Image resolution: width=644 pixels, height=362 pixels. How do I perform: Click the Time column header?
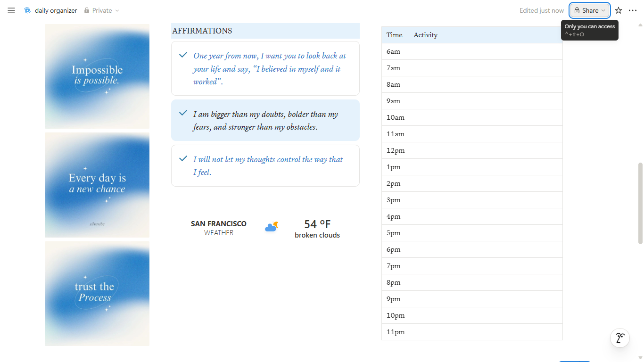point(395,35)
